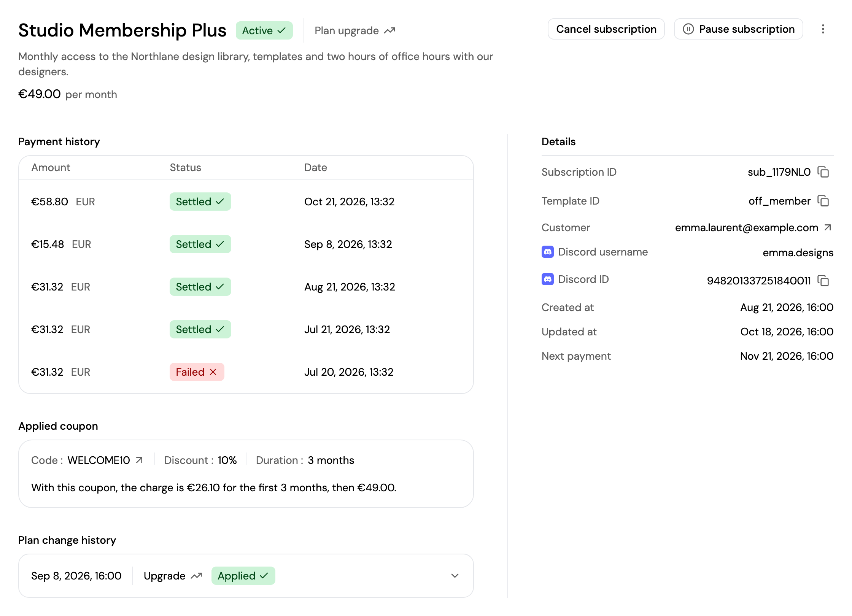The width and height of the screenshot is (852, 616).
Task: Click the Discount 10% value
Action: [227, 460]
